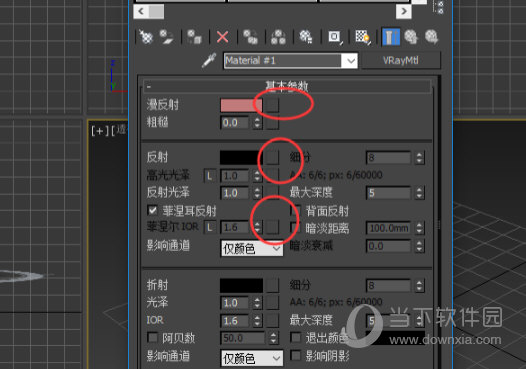
Task: Enable the 退出颜色 checkbox
Action: click(x=296, y=337)
